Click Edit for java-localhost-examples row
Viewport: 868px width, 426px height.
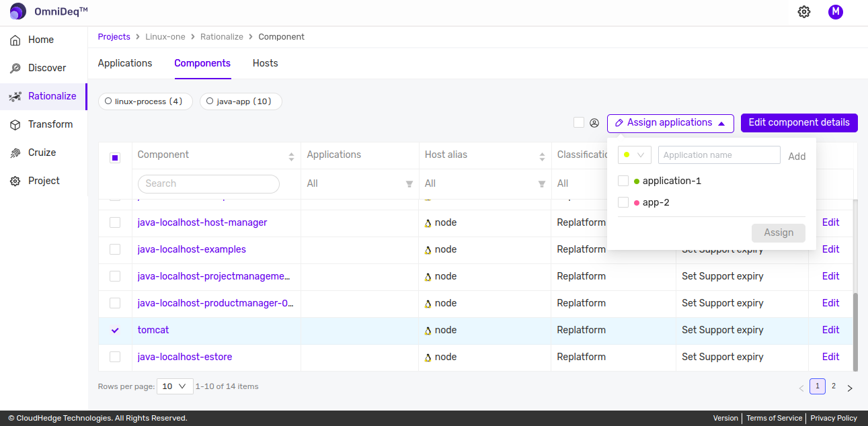[831, 249]
